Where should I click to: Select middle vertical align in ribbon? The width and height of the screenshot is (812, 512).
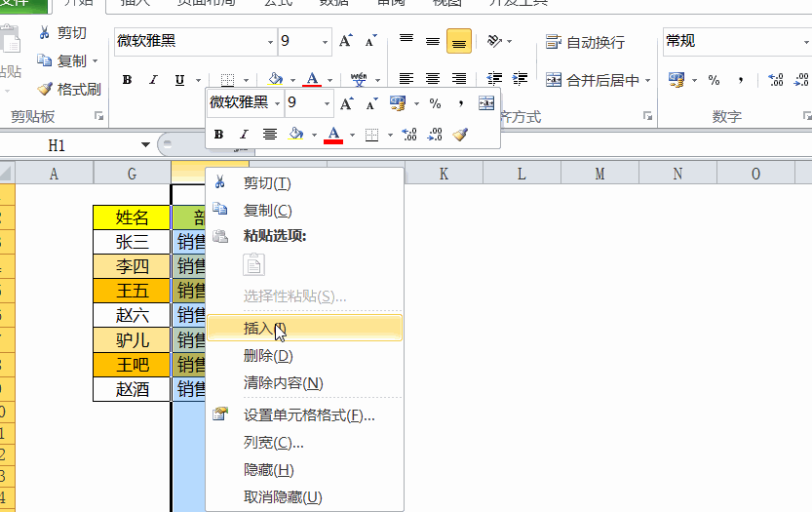(x=433, y=41)
